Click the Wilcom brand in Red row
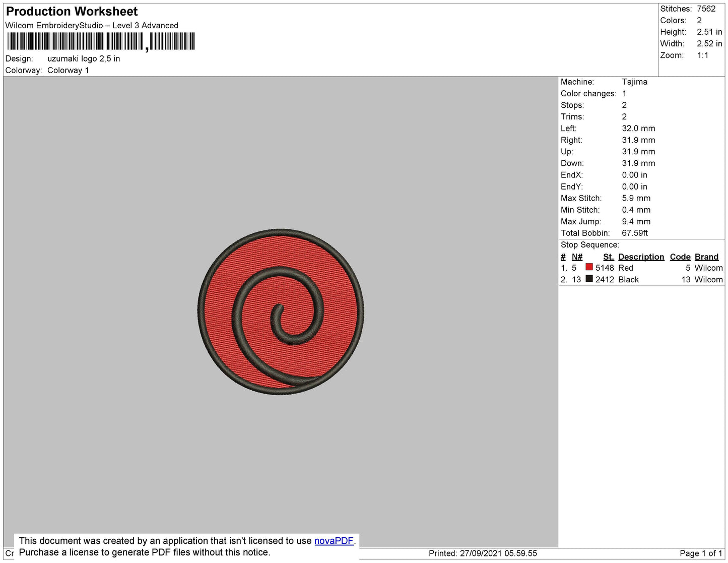The height and width of the screenshot is (563, 728). point(708,268)
